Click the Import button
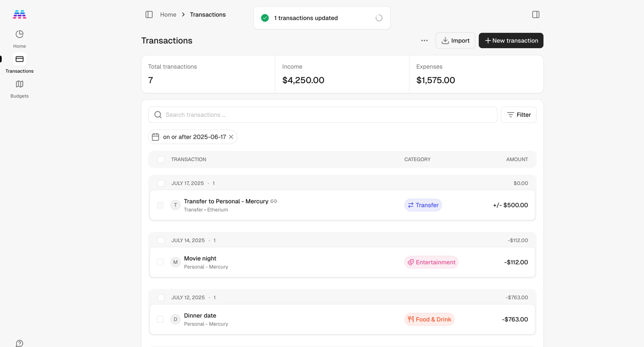This screenshot has height=347, width=644. pos(455,40)
